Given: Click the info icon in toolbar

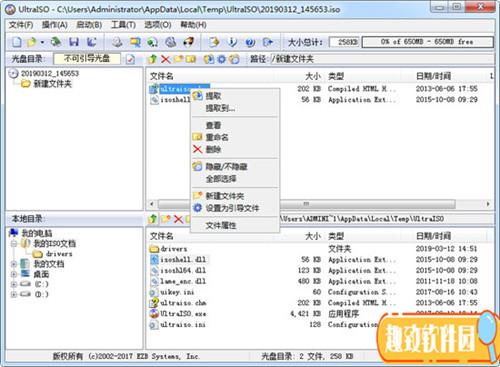Looking at the screenshot, I should 232,42.
